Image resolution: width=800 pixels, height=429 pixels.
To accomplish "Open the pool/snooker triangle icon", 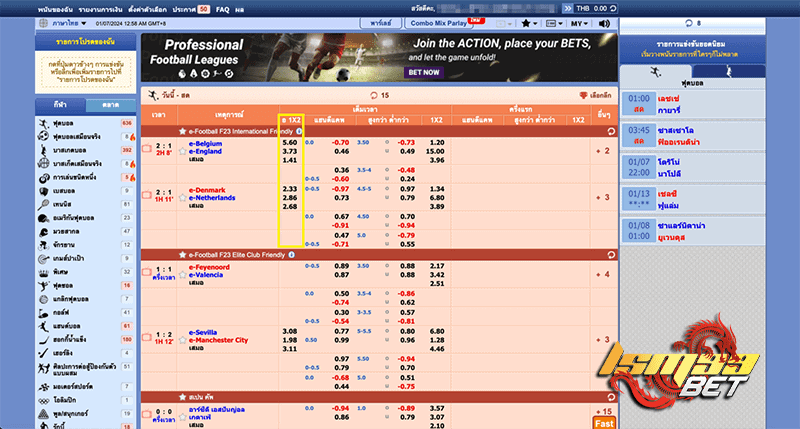I will point(43,414).
